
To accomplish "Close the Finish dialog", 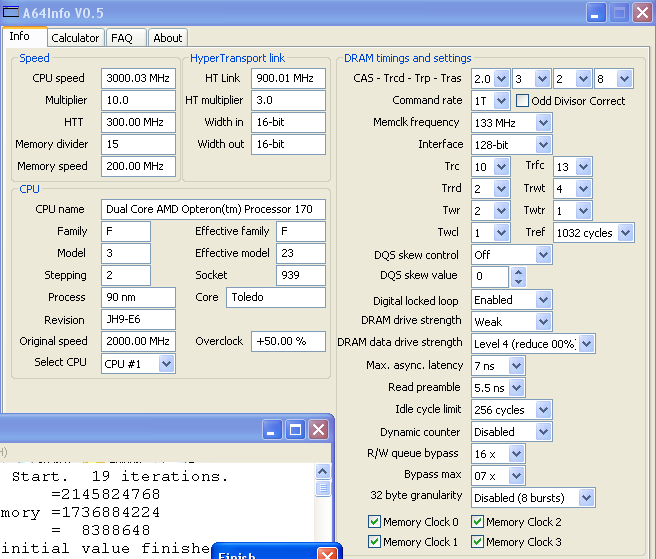I will click(x=327, y=553).
